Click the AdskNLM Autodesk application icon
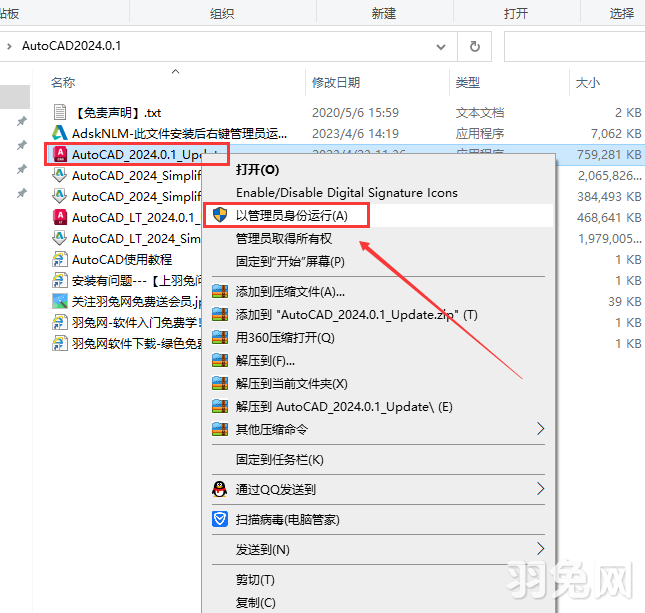Image resolution: width=645 pixels, height=613 pixels. (60, 133)
